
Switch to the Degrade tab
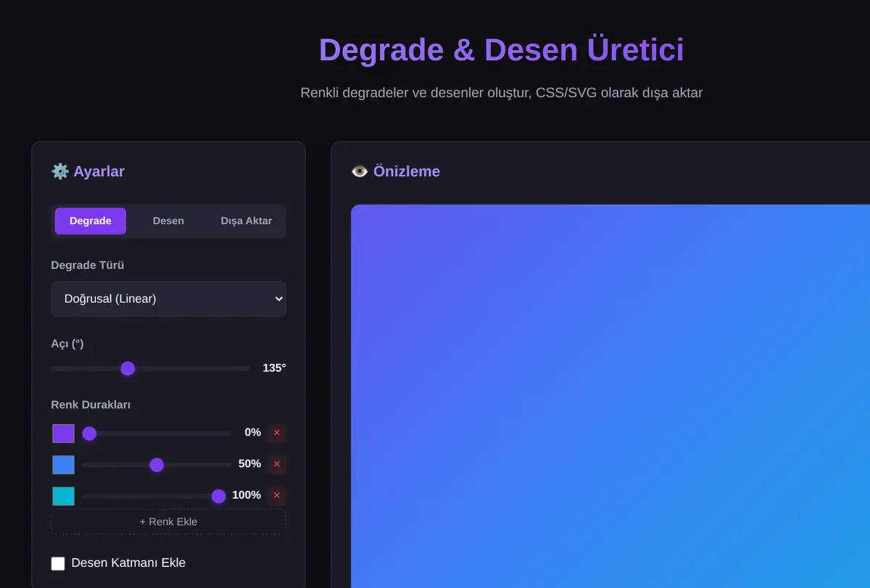[x=91, y=221]
